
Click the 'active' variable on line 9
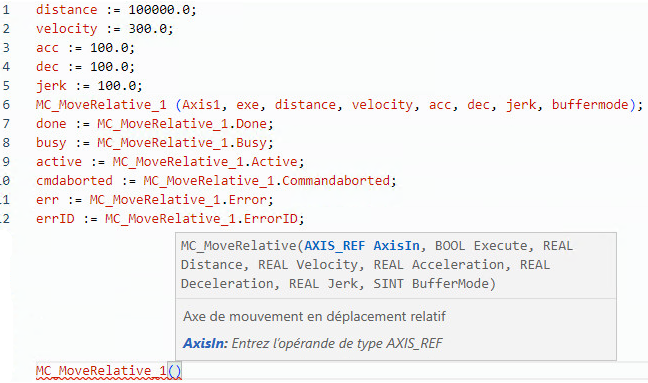pos(59,162)
